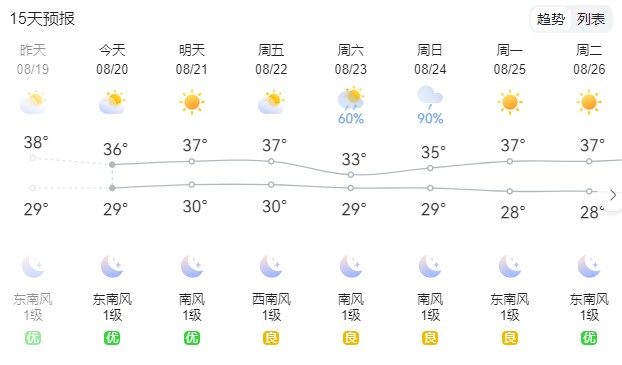Viewport: 622px width, 365px height.
Task: Click the rain cloud icon for 周日 08/24
Action: point(430,97)
